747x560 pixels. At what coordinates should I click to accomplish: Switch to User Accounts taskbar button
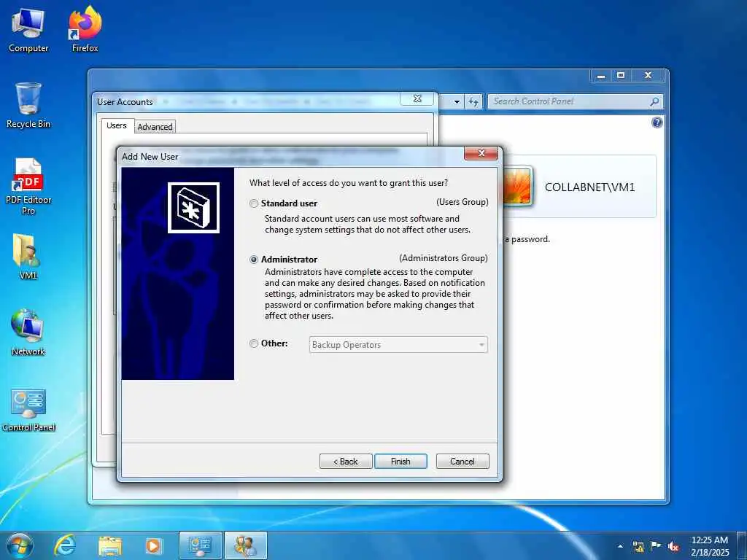coord(246,545)
